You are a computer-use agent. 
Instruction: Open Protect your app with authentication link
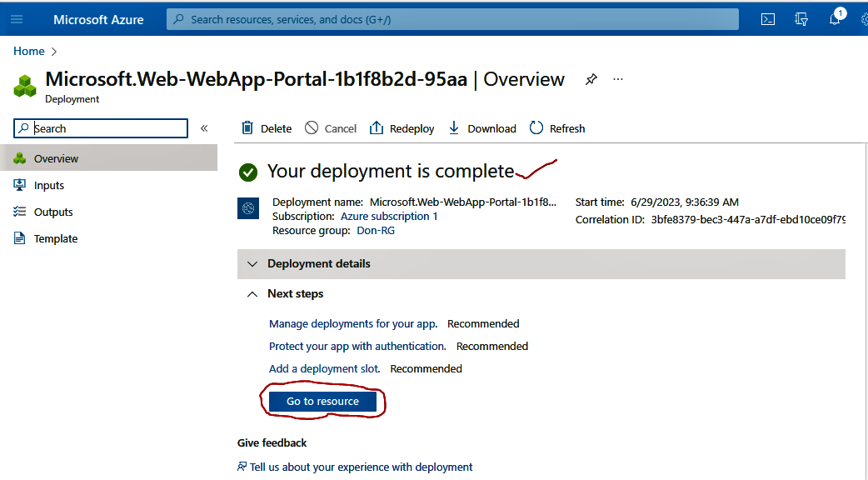click(x=357, y=346)
